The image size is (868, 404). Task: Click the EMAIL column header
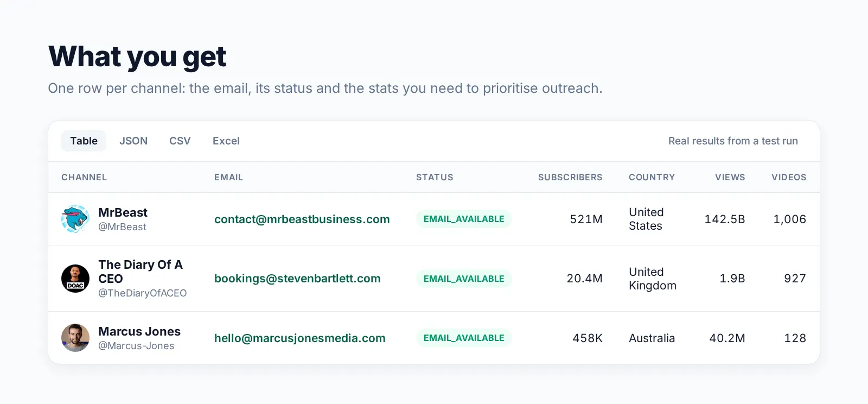tap(228, 177)
